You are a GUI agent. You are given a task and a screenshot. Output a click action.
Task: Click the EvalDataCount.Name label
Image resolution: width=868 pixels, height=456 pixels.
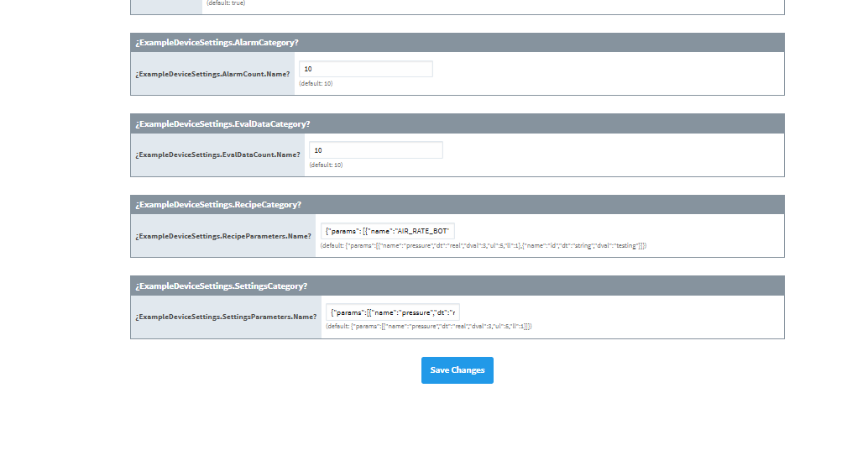[x=217, y=155]
